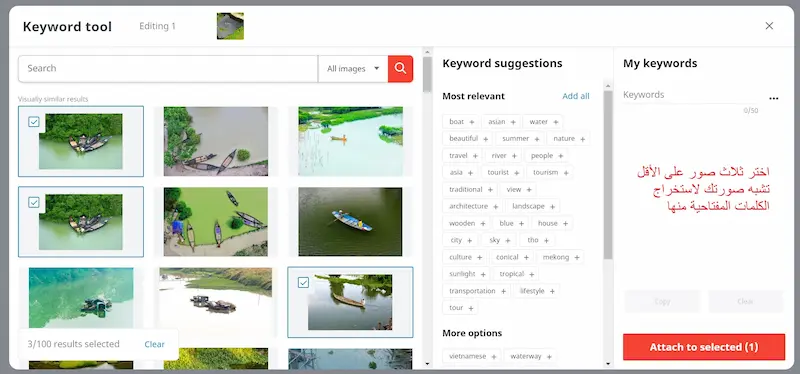Select the small orange boat wetland thumbnail
The height and width of the screenshot is (374, 800).
coord(351,141)
